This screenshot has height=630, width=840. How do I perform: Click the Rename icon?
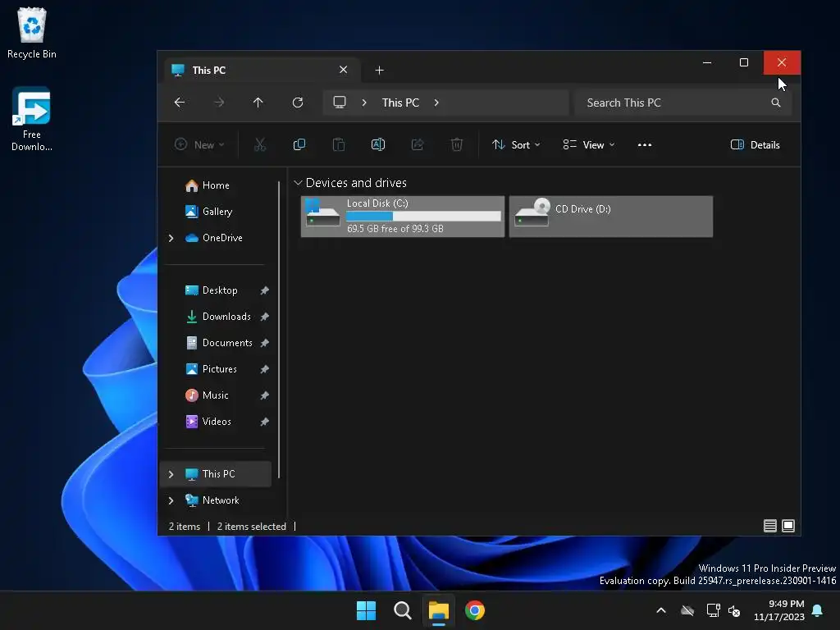click(x=377, y=144)
